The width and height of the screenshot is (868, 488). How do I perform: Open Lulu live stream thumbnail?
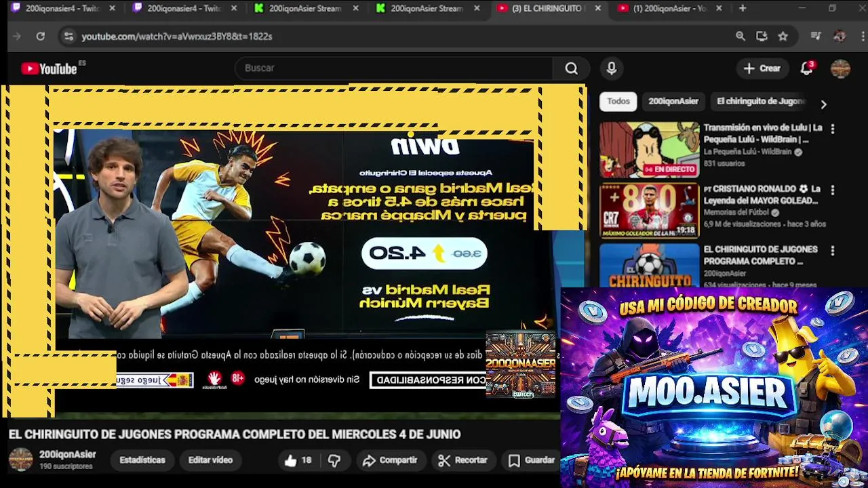[649, 150]
